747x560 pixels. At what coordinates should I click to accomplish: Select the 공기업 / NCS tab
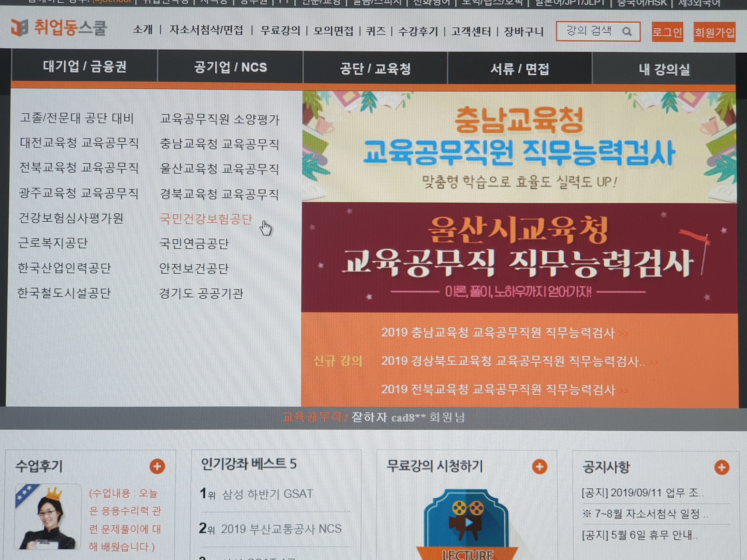tap(230, 68)
